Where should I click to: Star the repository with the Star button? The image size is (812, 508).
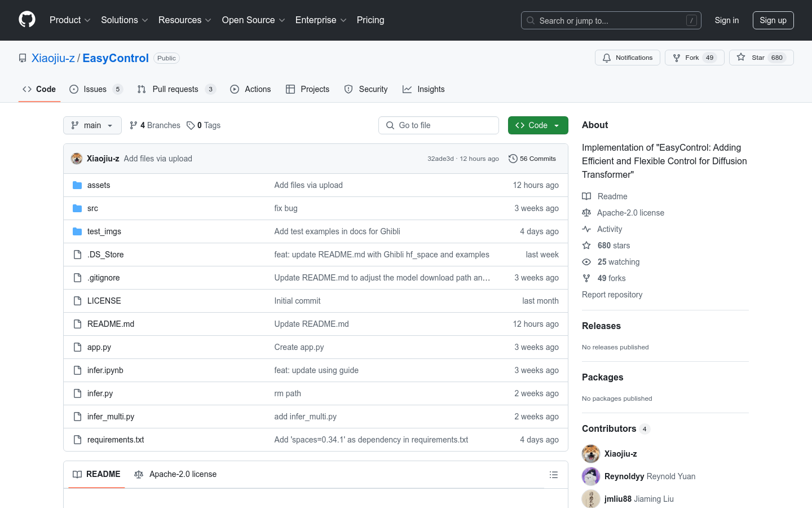[761, 58]
